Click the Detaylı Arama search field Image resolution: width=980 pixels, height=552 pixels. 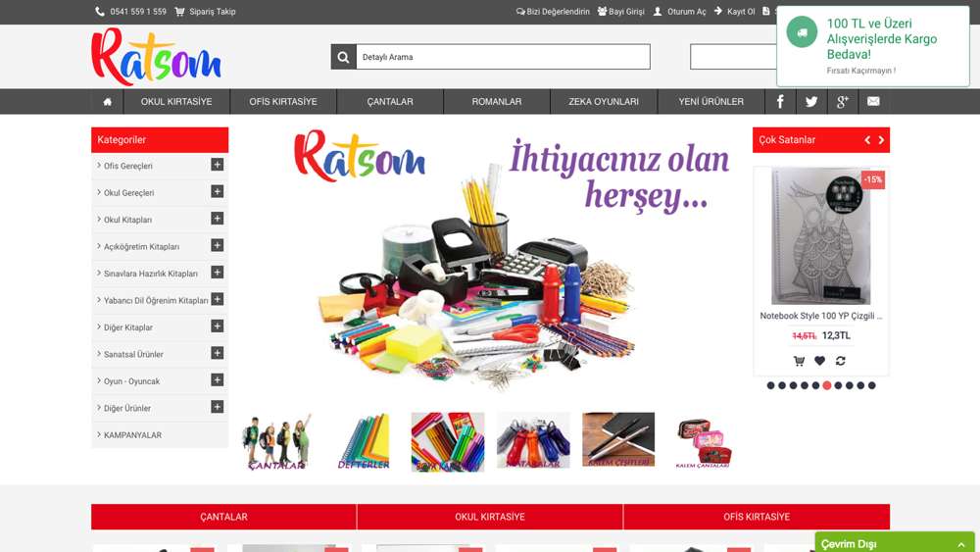click(x=503, y=57)
